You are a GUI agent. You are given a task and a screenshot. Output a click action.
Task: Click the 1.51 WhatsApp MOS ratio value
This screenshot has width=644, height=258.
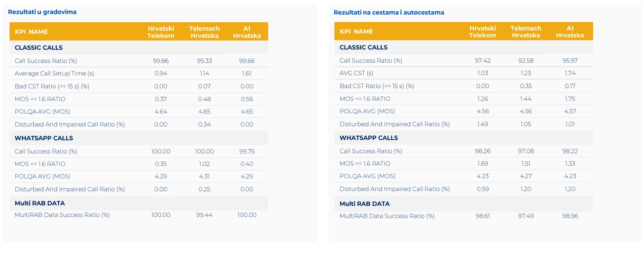coord(526,164)
